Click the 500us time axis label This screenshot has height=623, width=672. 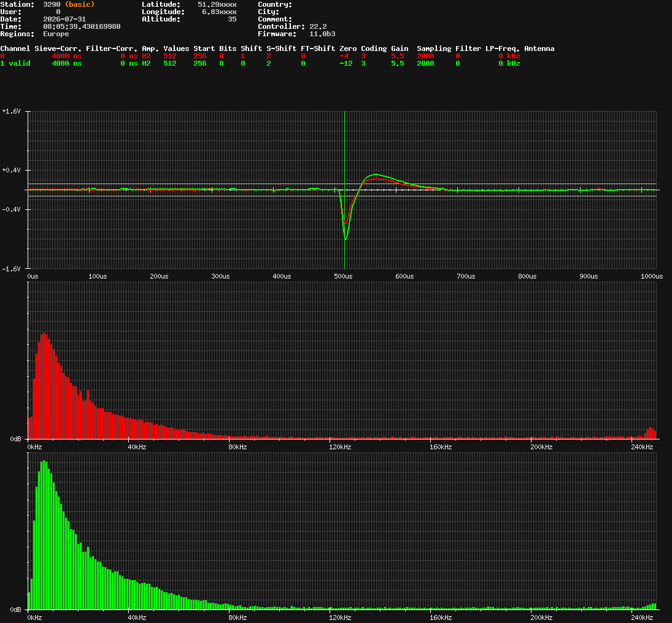coord(343,277)
